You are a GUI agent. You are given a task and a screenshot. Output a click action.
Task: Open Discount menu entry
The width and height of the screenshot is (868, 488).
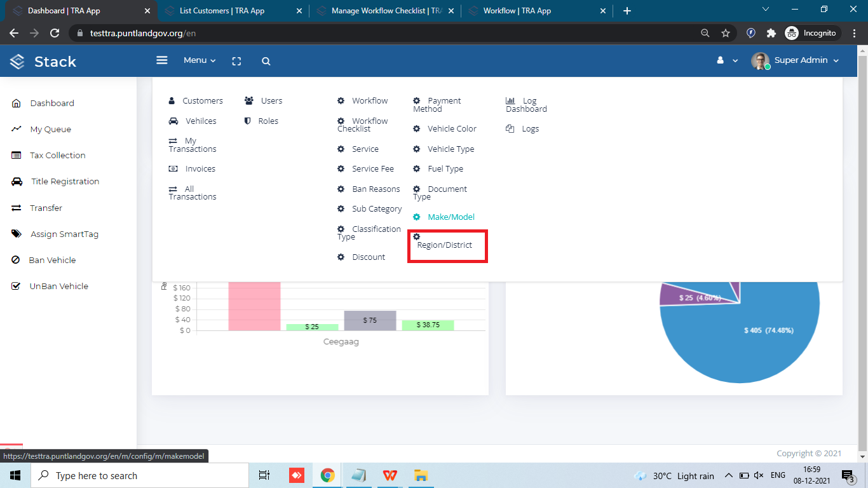(361, 257)
